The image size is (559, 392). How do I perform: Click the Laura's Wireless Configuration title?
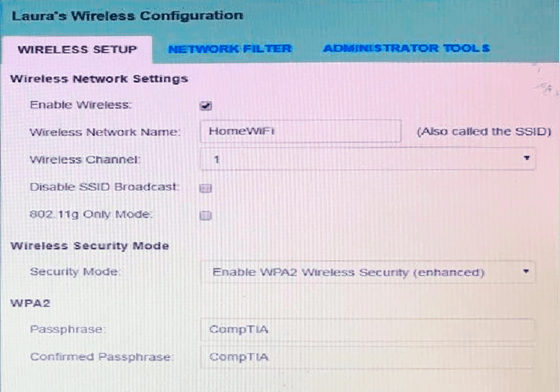127,15
